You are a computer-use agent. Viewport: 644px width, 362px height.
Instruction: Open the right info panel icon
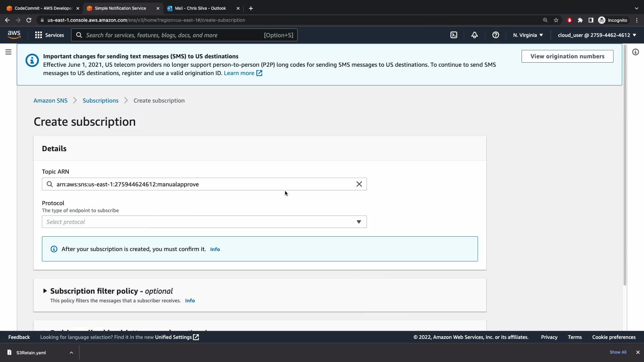pos(635,52)
